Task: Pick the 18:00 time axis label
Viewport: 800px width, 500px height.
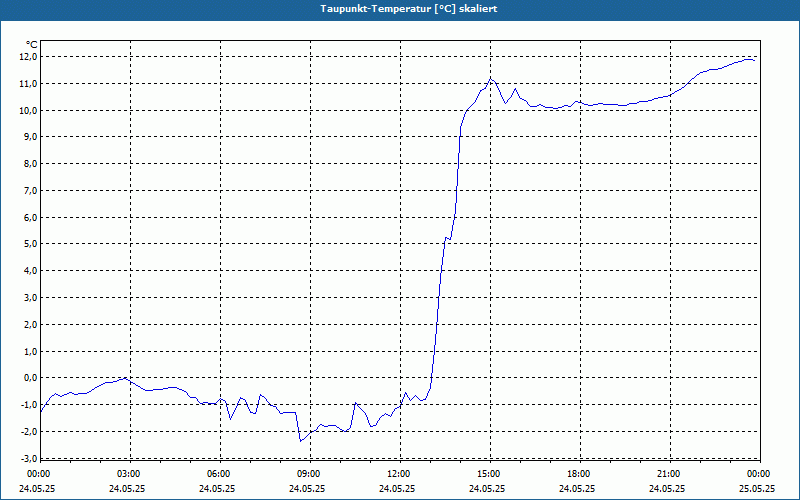Action: pyautogui.click(x=579, y=474)
